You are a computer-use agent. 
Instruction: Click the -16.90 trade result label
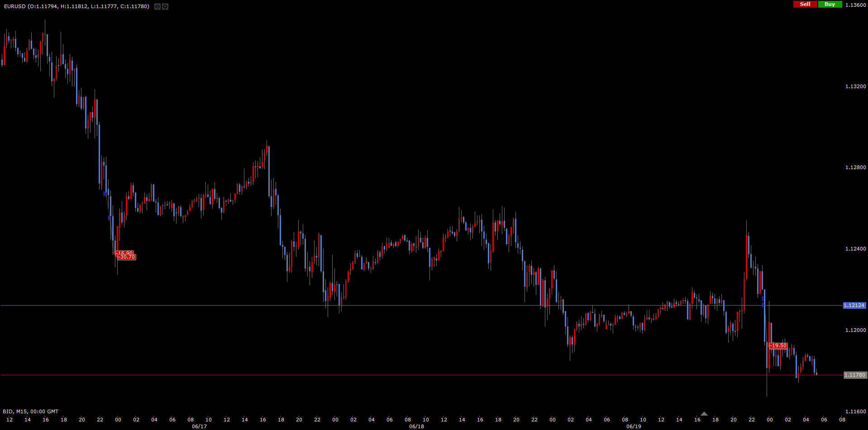pyautogui.click(x=124, y=253)
